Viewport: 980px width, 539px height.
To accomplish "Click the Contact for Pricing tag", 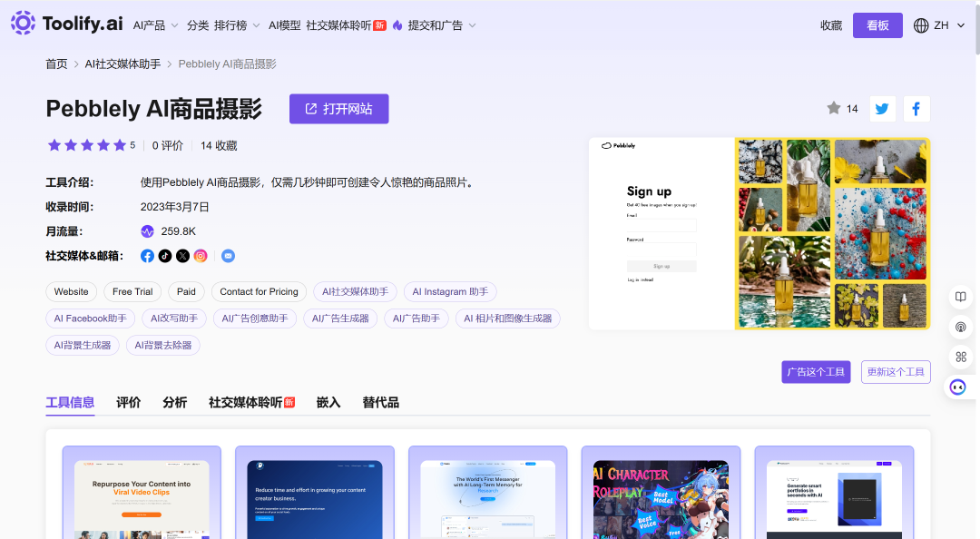I will coord(259,292).
